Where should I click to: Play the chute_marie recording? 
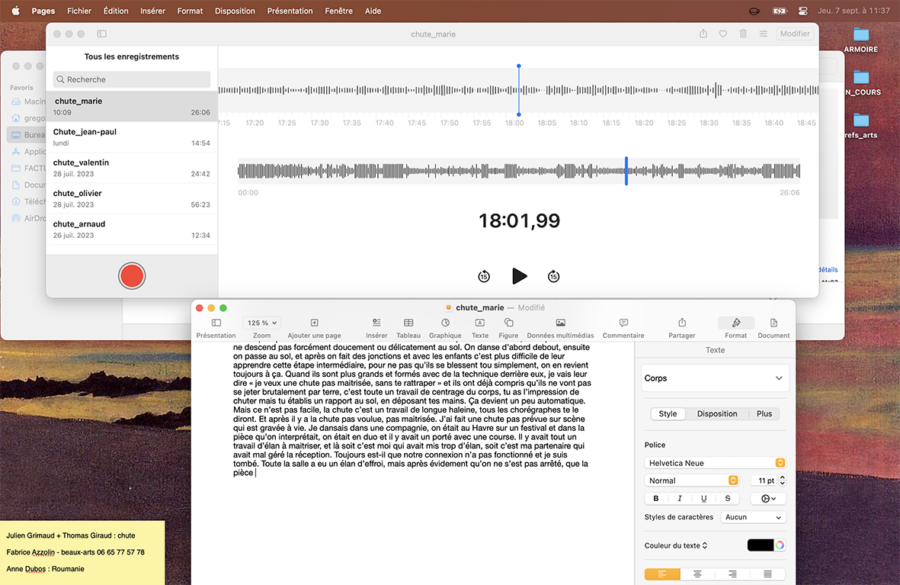coord(519,276)
